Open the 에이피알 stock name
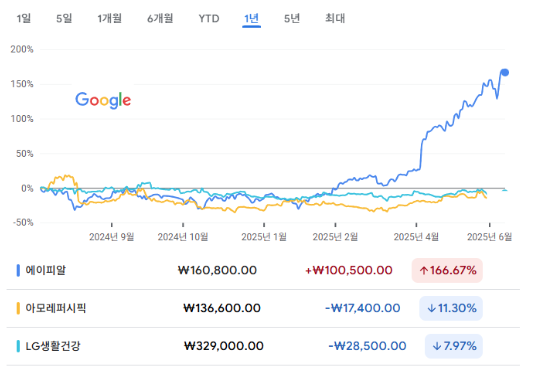The image size is (540, 374). [46, 270]
